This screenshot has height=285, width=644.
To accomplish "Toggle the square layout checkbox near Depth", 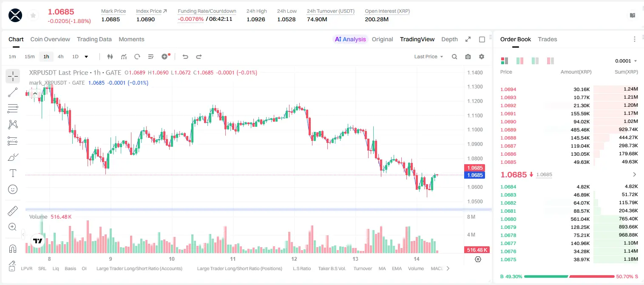I will pyautogui.click(x=482, y=39).
